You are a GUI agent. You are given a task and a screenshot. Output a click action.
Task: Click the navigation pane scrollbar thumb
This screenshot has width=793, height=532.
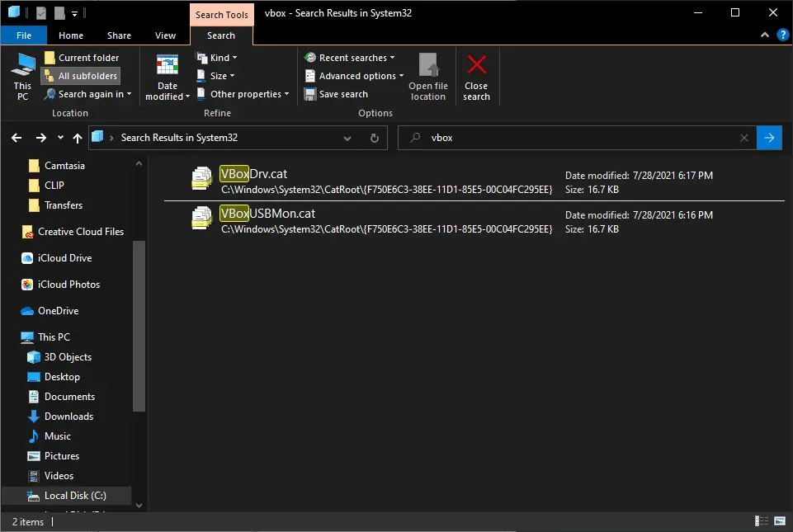pos(139,326)
